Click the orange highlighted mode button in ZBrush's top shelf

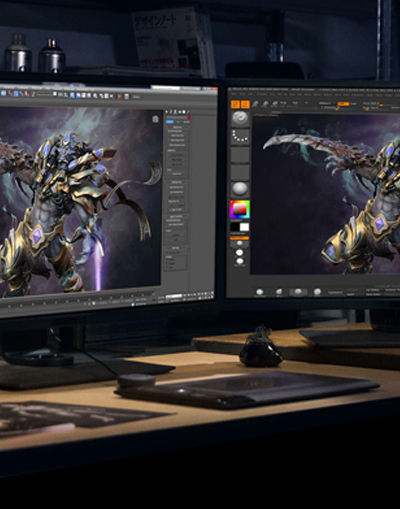(x=343, y=104)
